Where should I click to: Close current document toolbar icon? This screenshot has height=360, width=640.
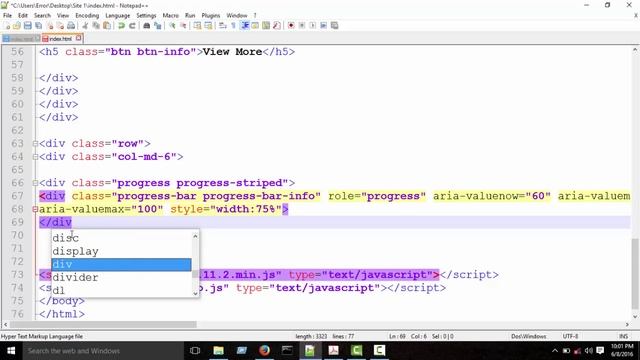tap(50, 26)
